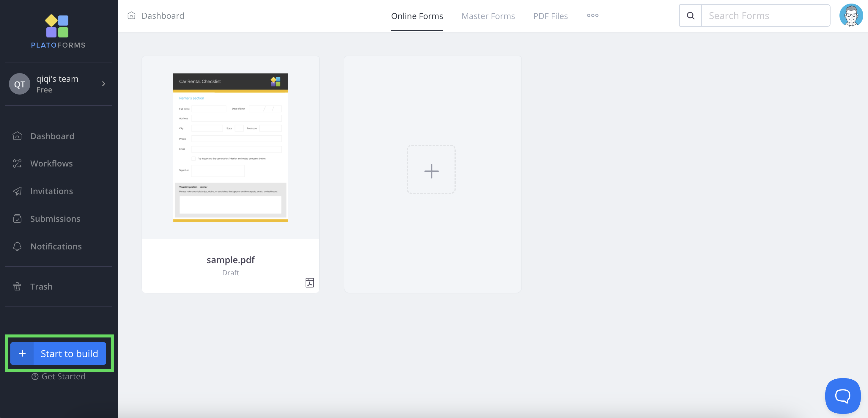Click into the Search Forms field
868x418 pixels.
tap(765, 15)
